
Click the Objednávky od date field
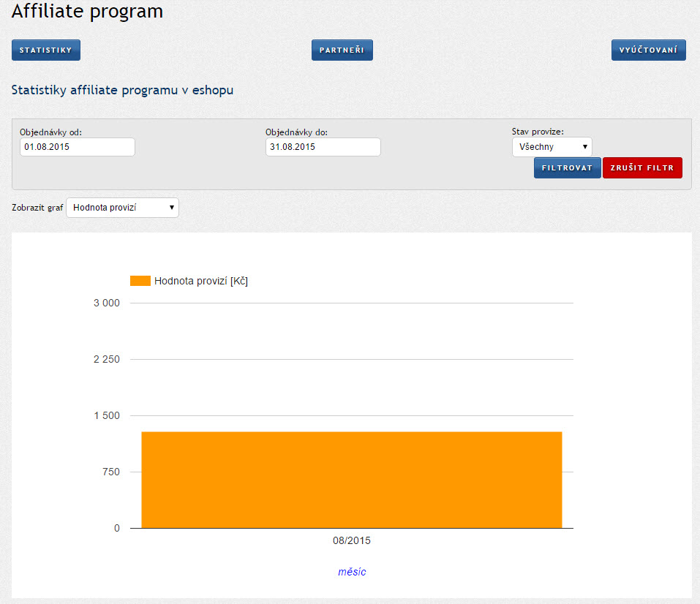point(77,147)
